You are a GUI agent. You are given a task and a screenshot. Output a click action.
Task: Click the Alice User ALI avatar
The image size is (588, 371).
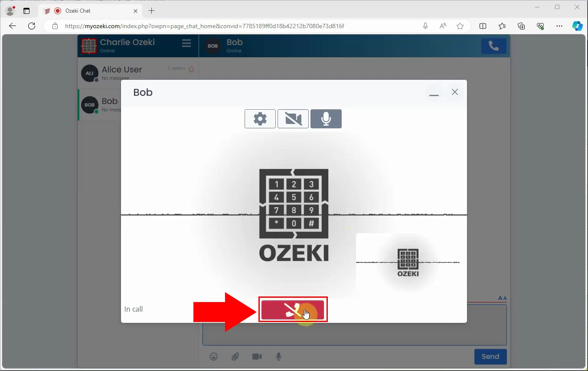[89, 73]
